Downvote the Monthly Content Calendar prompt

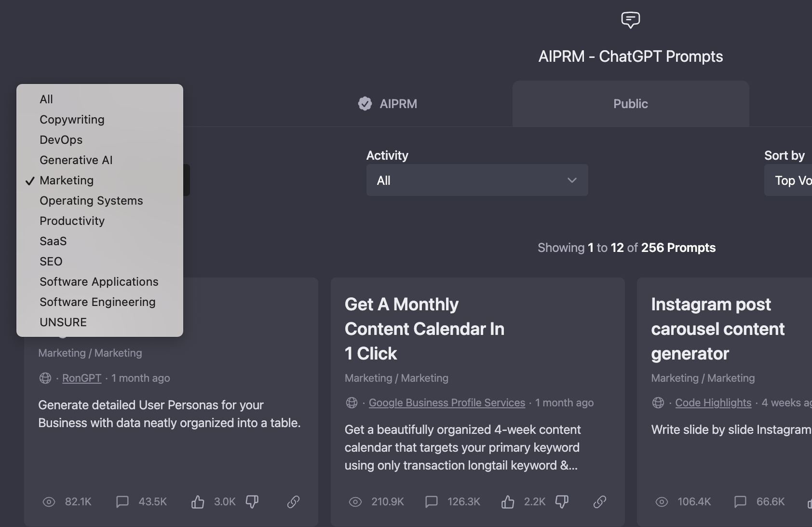point(562,502)
